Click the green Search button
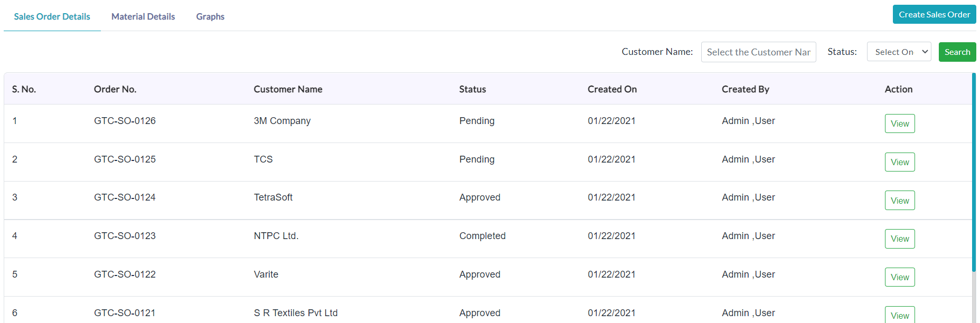Image resolution: width=980 pixels, height=323 pixels. [957, 52]
